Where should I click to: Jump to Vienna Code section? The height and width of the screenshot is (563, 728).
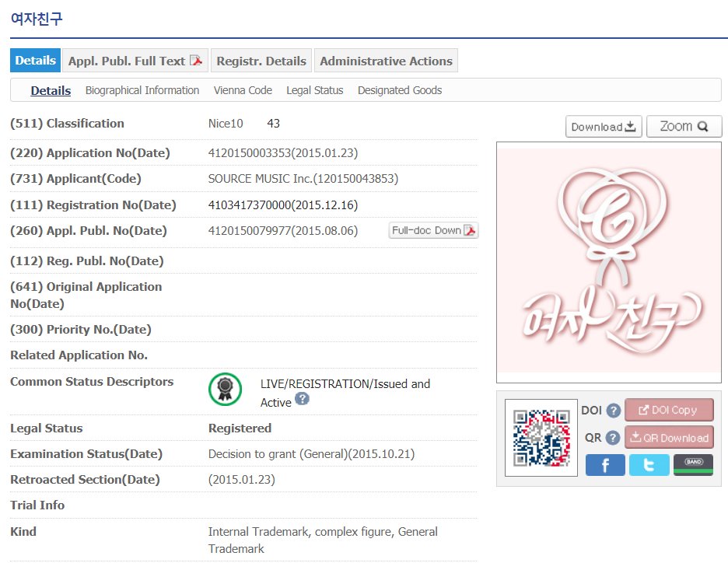pos(243,90)
